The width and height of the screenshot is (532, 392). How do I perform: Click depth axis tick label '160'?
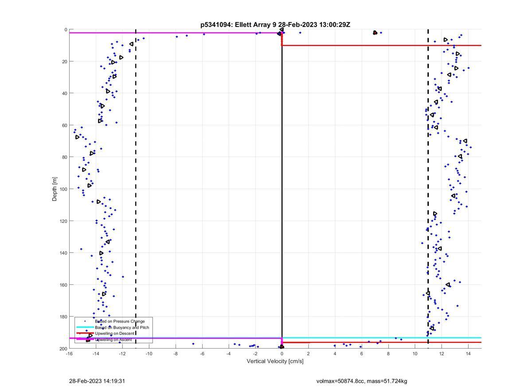tap(63, 285)
